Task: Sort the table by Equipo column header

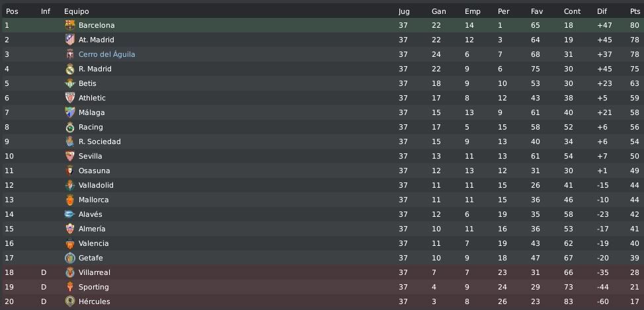Action: (x=77, y=11)
